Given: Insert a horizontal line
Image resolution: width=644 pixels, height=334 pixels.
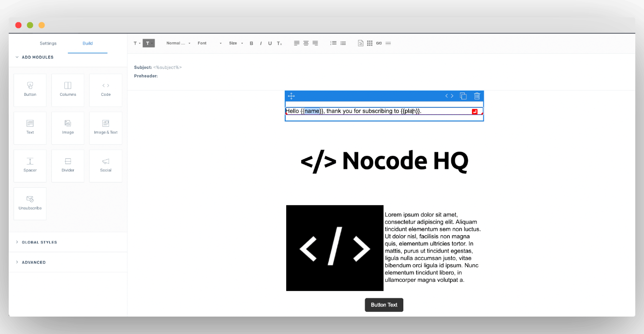Looking at the screenshot, I should coord(388,43).
